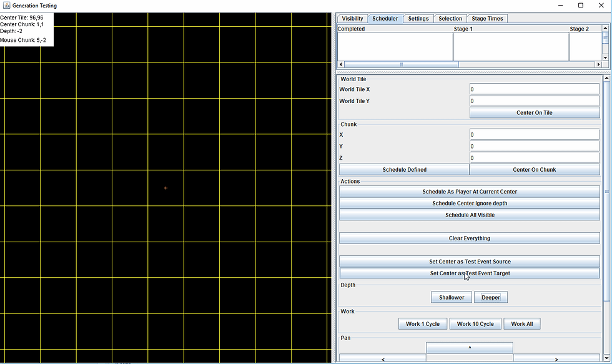Click the Work All button

[x=522, y=324]
